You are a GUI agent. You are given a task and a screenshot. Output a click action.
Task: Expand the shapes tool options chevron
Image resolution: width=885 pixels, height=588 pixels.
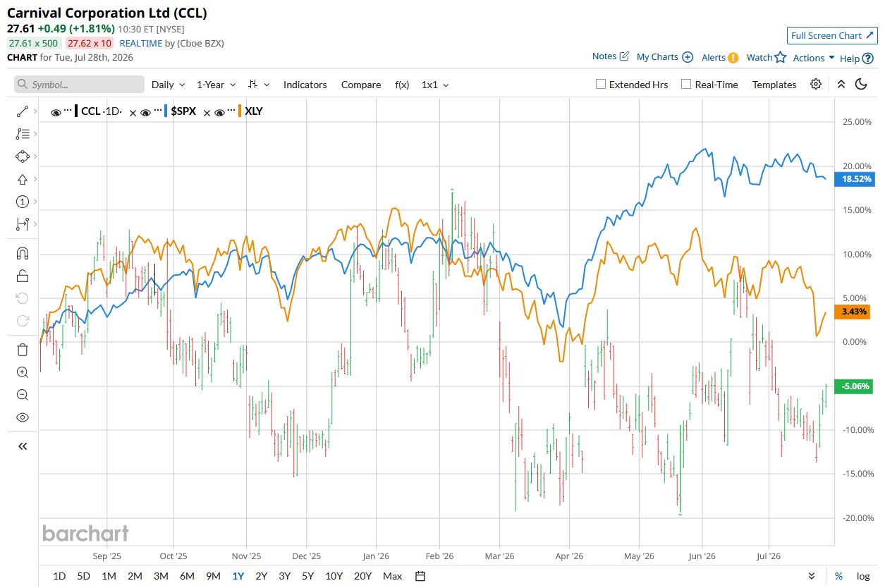coord(35,157)
